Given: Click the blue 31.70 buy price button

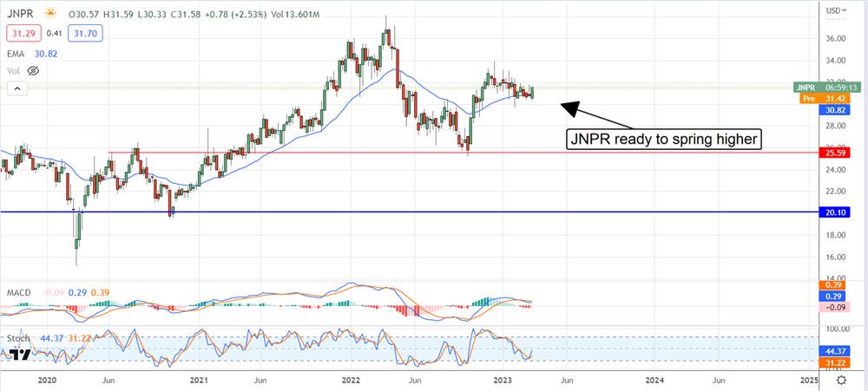Looking at the screenshot, I should (x=86, y=34).
